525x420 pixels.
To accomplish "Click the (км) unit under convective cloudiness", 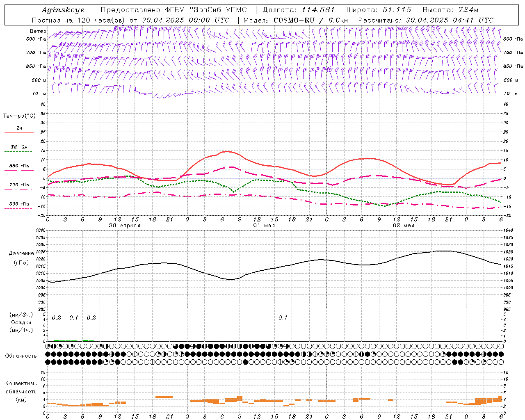I will (21, 399).
